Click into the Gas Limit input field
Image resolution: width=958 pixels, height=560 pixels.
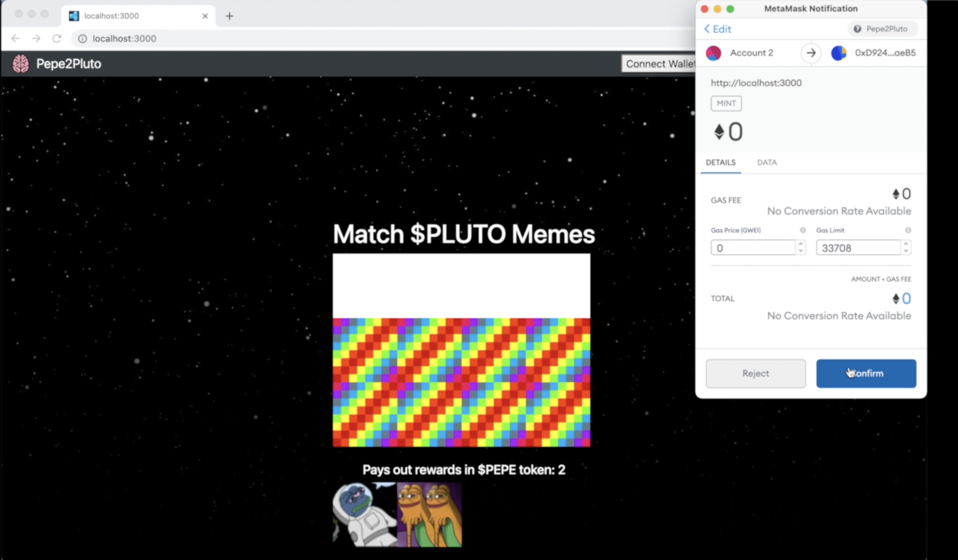[x=858, y=248]
